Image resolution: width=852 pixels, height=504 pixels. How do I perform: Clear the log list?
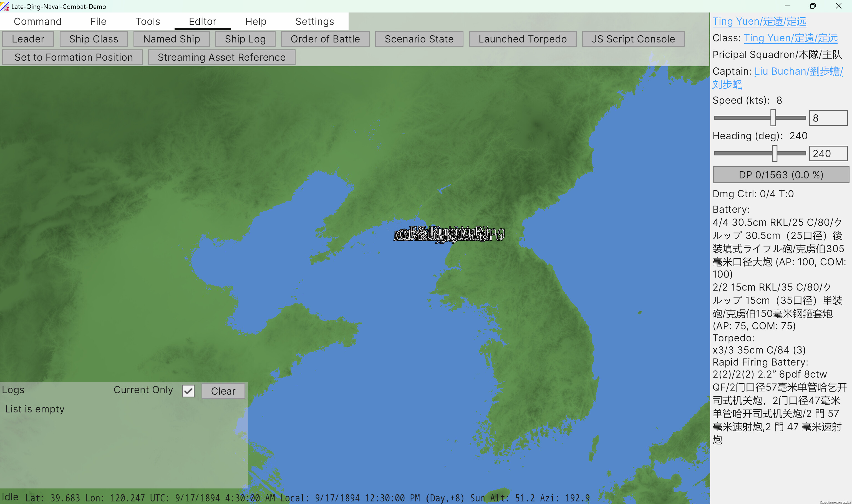223,391
